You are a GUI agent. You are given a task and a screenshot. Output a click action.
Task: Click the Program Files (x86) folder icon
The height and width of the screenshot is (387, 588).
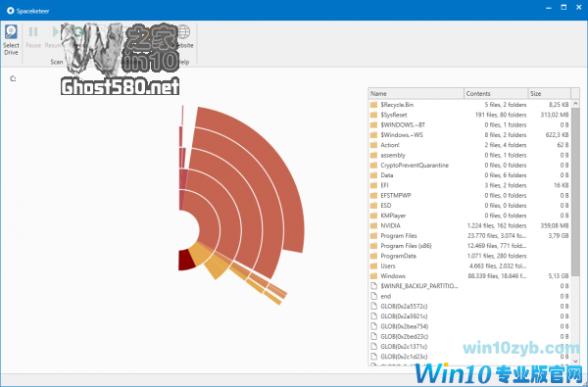[x=373, y=246]
